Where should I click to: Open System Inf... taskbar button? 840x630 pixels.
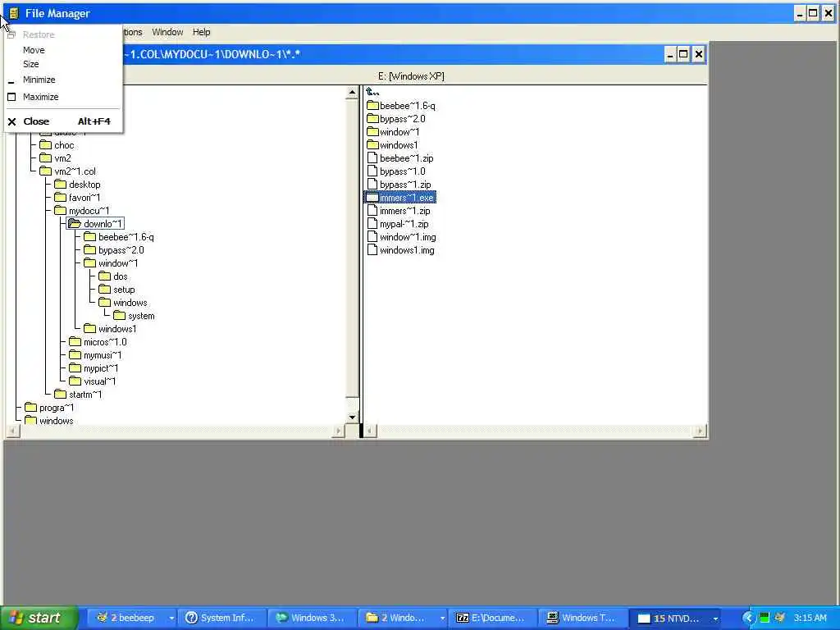pos(221,618)
